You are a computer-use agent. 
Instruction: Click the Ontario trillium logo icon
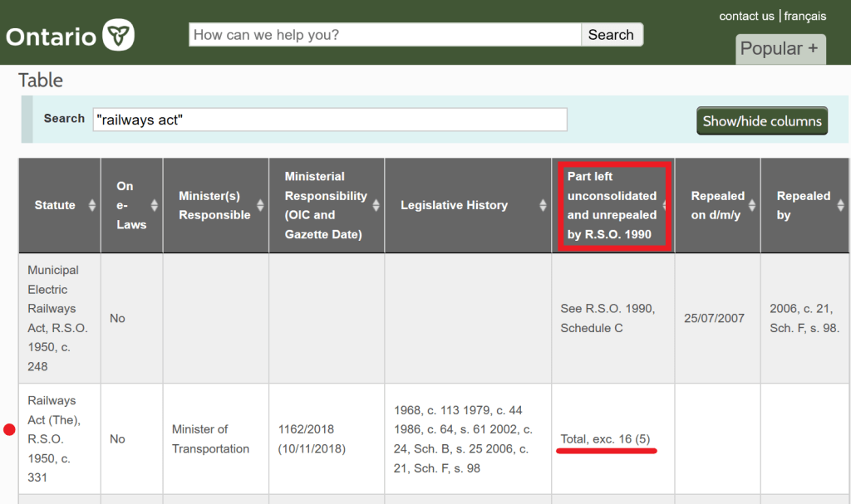[x=118, y=36]
